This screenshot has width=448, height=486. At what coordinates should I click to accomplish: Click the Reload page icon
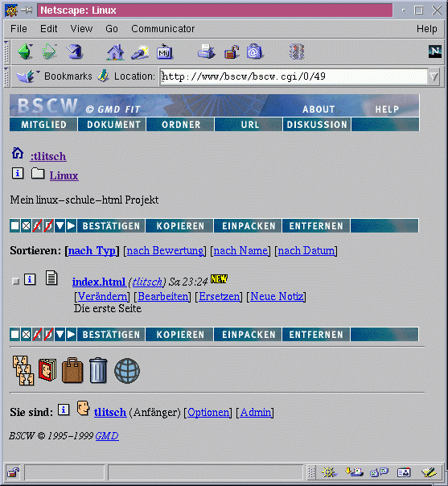click(x=75, y=51)
